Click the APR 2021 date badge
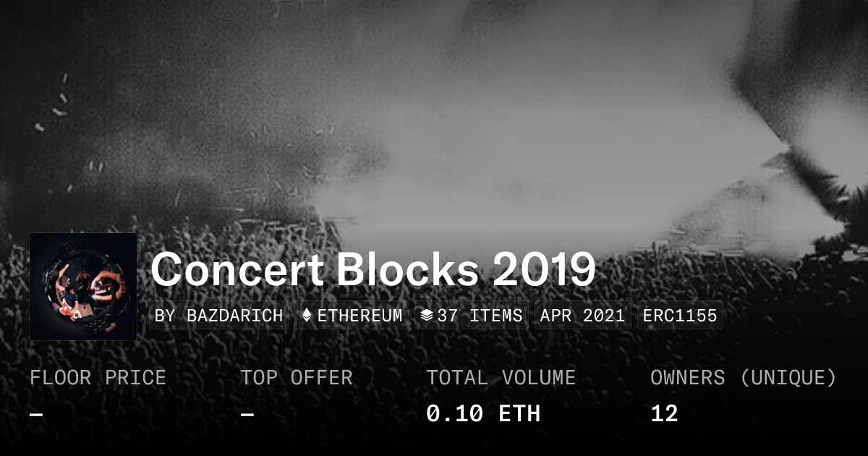Image resolution: width=868 pixels, height=456 pixels. [582, 316]
